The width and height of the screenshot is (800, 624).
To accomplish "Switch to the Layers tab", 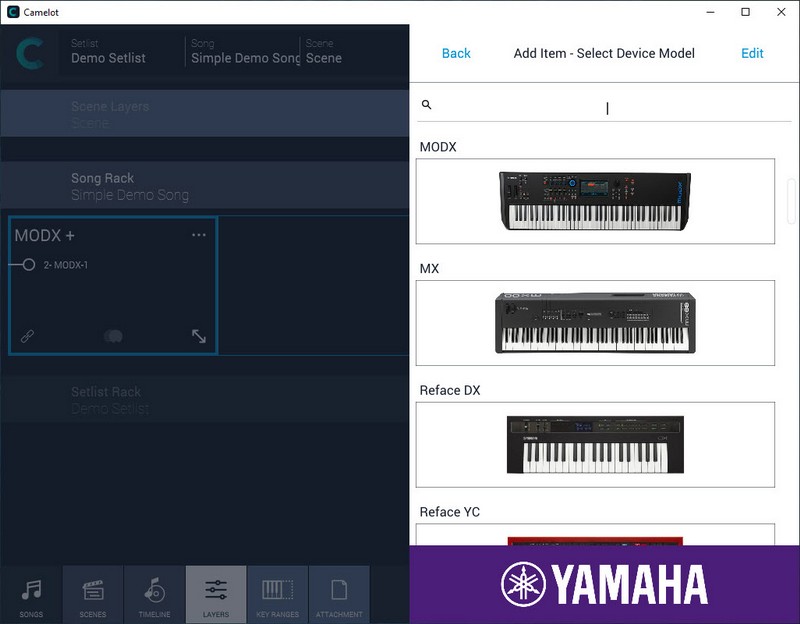I will (215, 594).
